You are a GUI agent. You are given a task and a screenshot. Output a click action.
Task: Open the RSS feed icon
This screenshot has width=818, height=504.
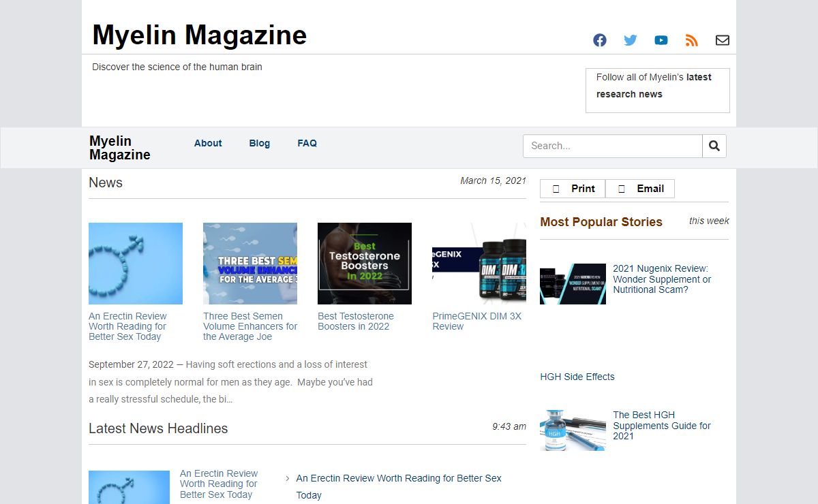click(692, 40)
